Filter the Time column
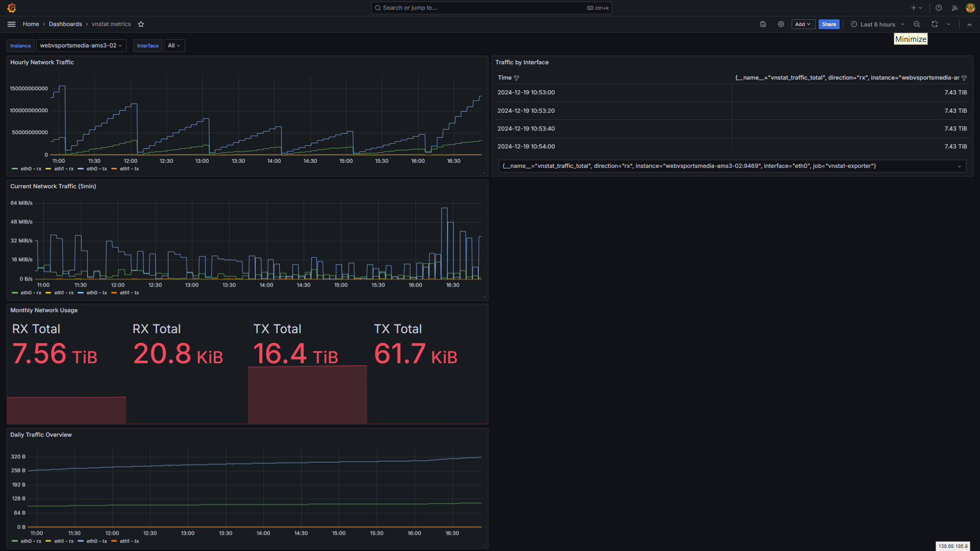The image size is (980, 551). click(517, 78)
